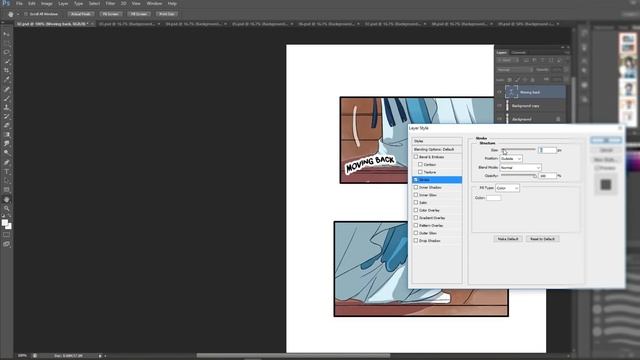Open the Fill Type dropdown
The height and width of the screenshot is (360, 640).
(x=507, y=188)
